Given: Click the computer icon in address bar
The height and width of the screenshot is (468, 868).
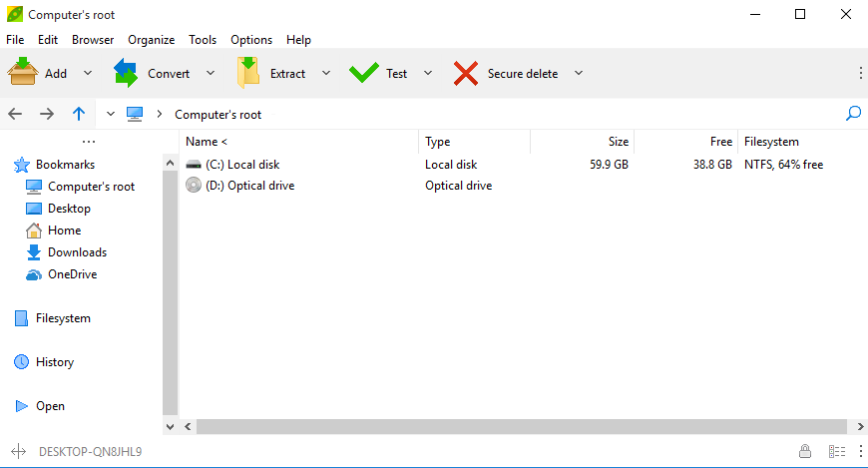Looking at the screenshot, I should 135,114.
